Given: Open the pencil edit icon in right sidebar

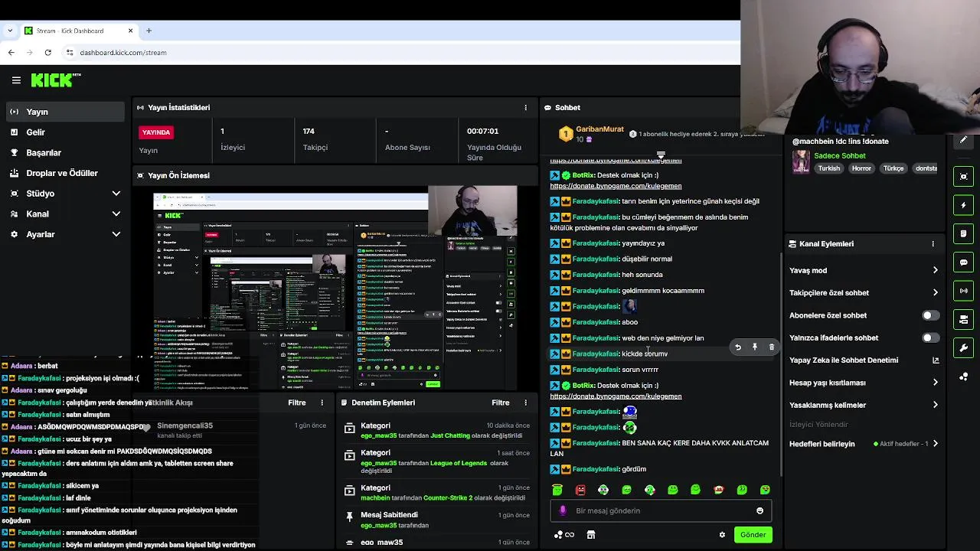Looking at the screenshot, I should pyautogui.click(x=963, y=140).
